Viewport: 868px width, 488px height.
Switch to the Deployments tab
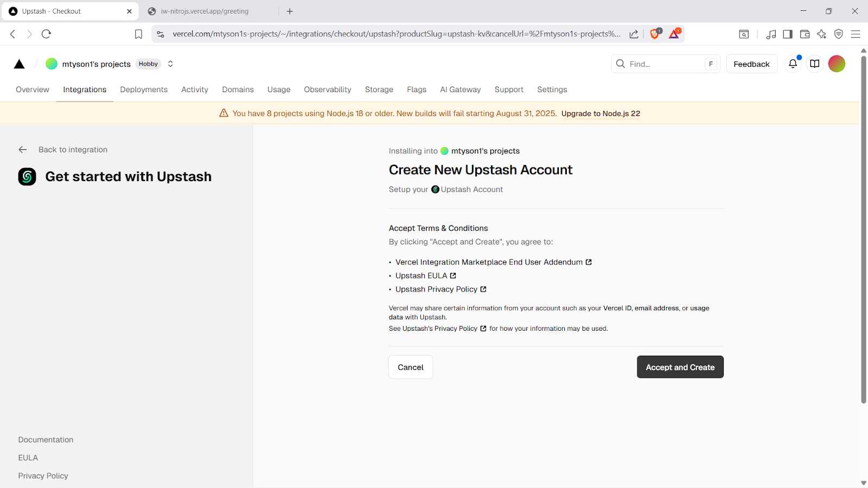click(144, 89)
